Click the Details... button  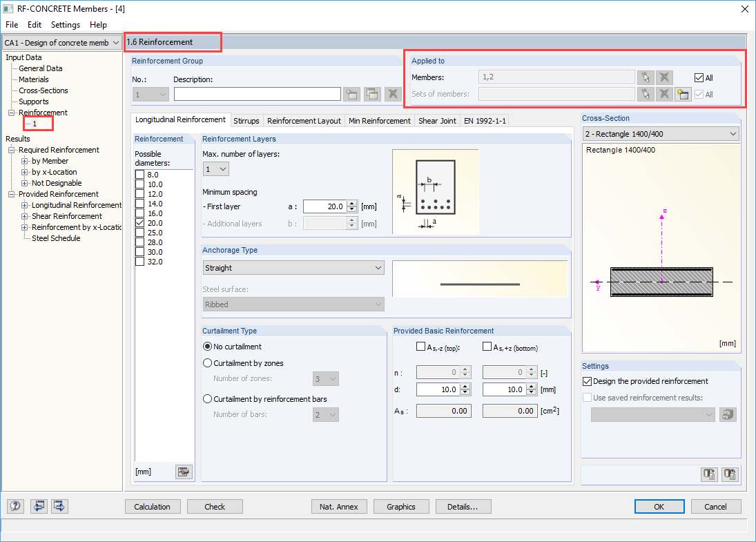(463, 507)
